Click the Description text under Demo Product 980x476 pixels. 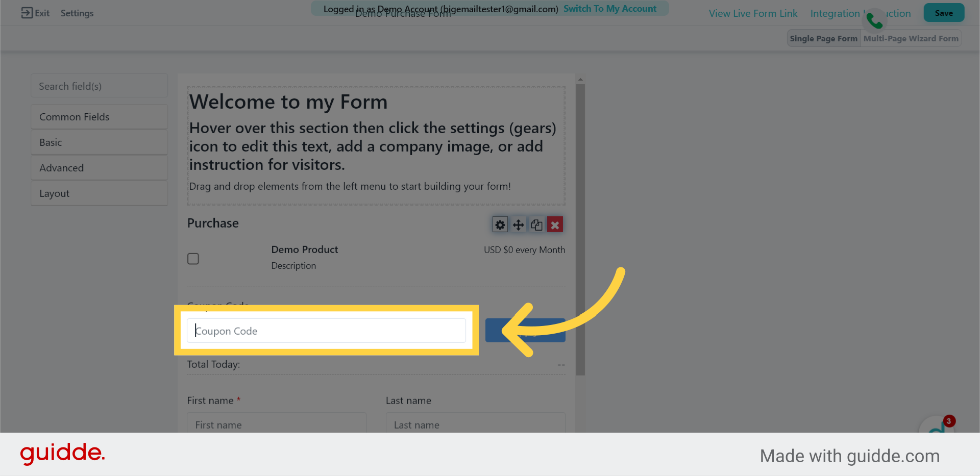(293, 266)
